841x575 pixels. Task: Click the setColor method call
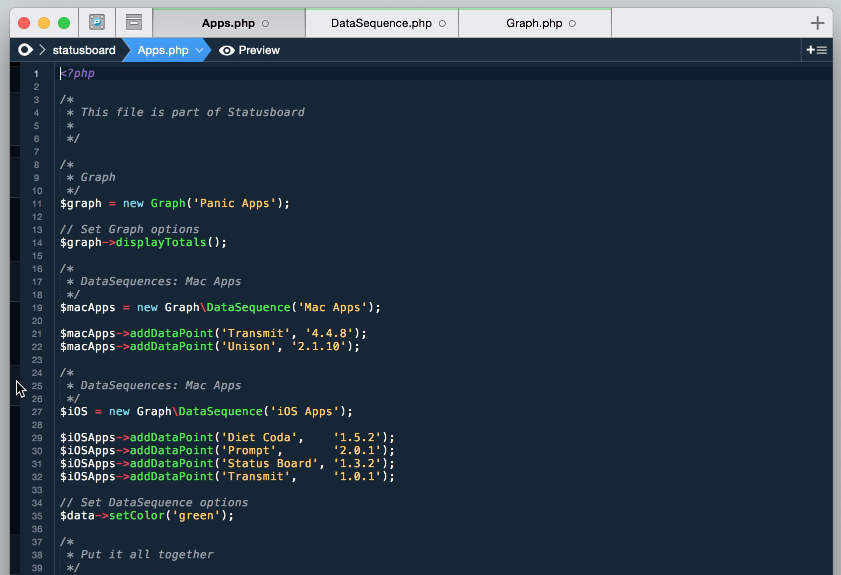click(x=137, y=515)
